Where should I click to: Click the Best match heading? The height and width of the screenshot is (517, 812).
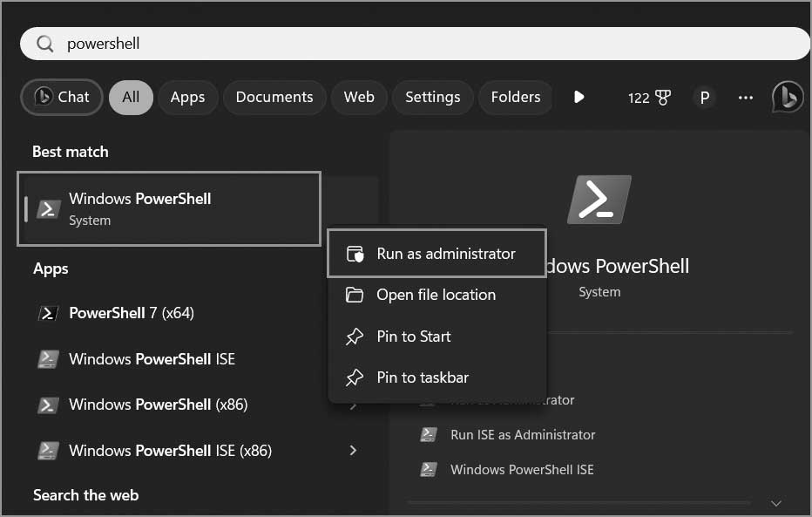pos(71,152)
